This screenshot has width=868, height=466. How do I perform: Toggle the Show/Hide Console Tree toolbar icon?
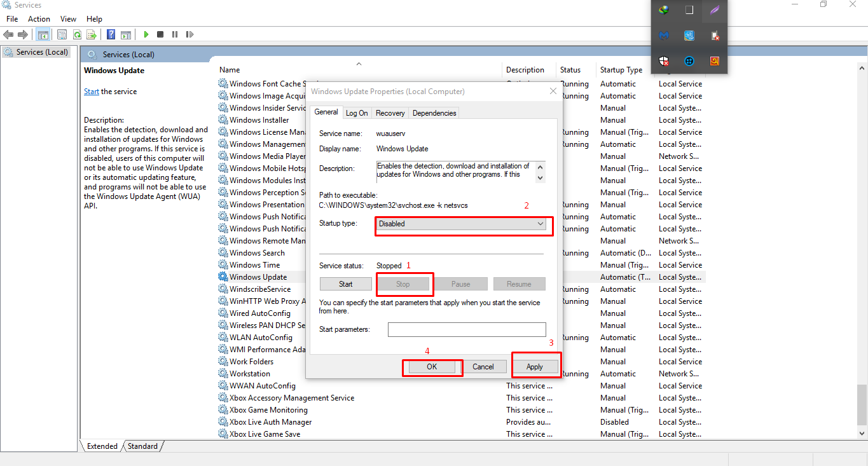tap(43, 34)
